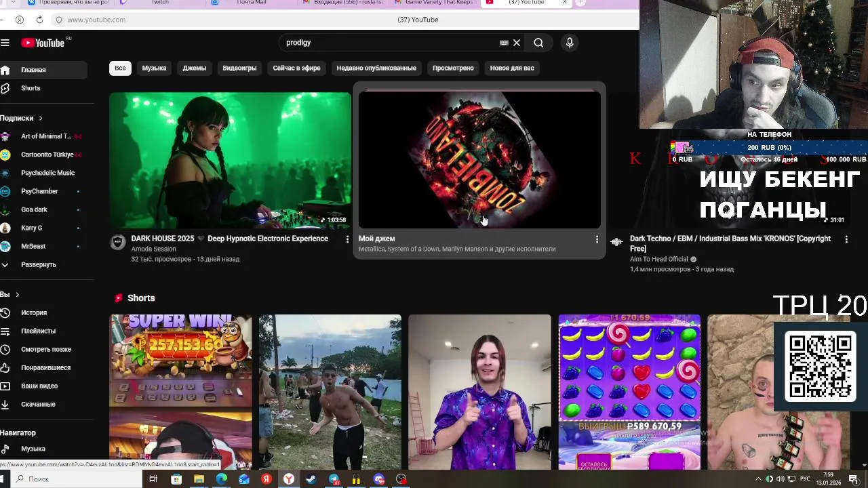The width and height of the screenshot is (868, 488).
Task: Open the Amoda Session channel avatar
Action: pyautogui.click(x=118, y=242)
